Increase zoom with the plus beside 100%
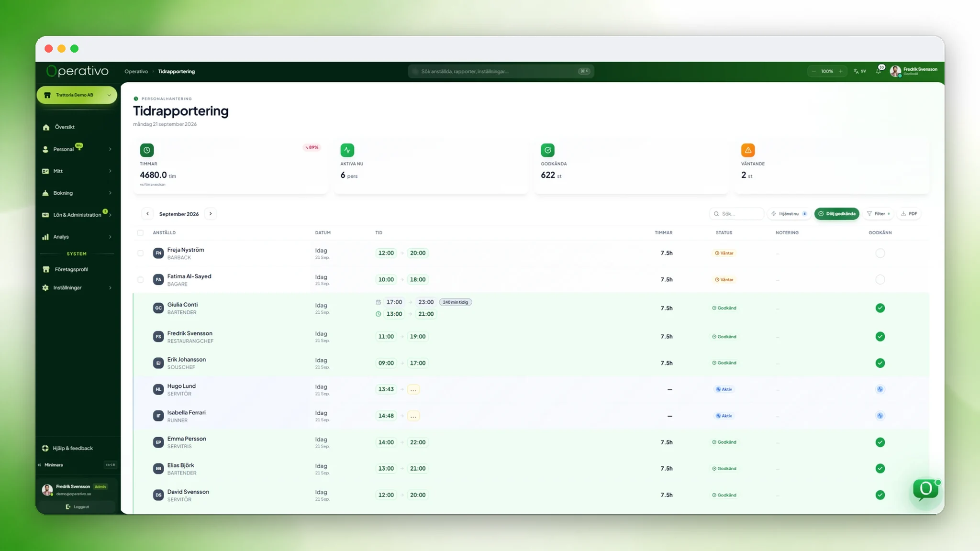 pos(841,71)
